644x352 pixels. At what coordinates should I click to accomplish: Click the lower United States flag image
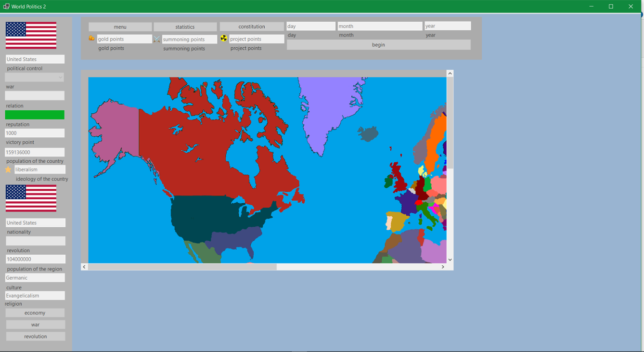click(31, 198)
